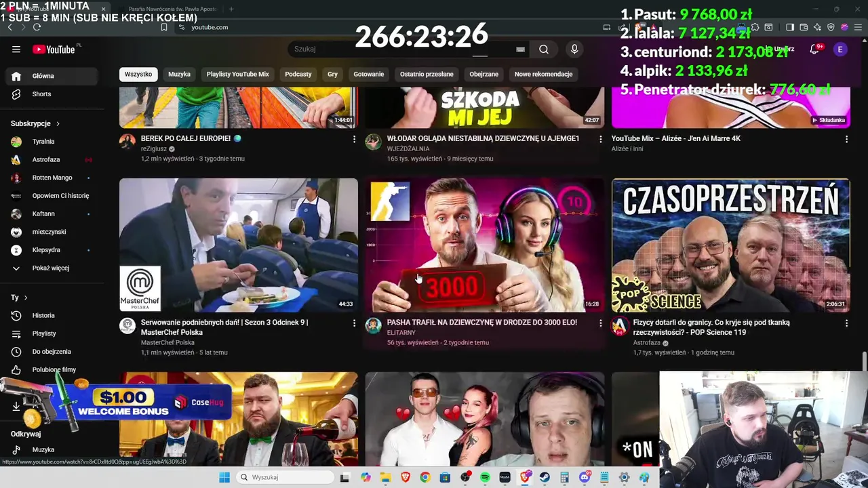Open Shorts from the sidebar
Viewport: 868px width, 488px height.
[52, 94]
